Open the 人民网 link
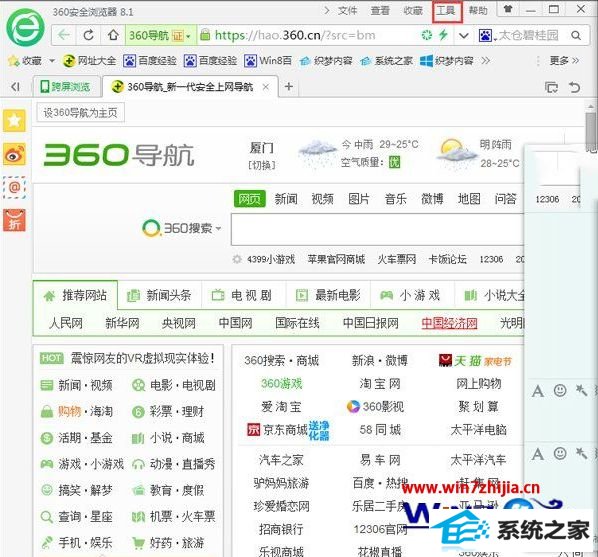598x557 pixels. pos(66,323)
